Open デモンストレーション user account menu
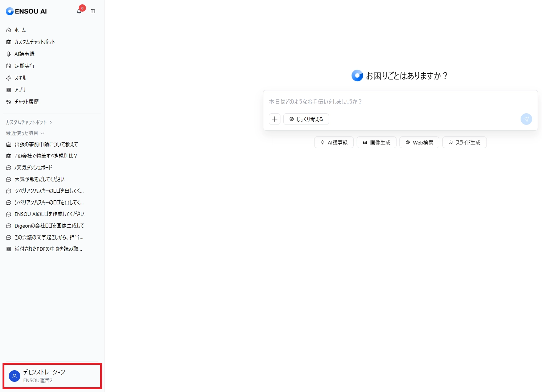 click(52, 376)
